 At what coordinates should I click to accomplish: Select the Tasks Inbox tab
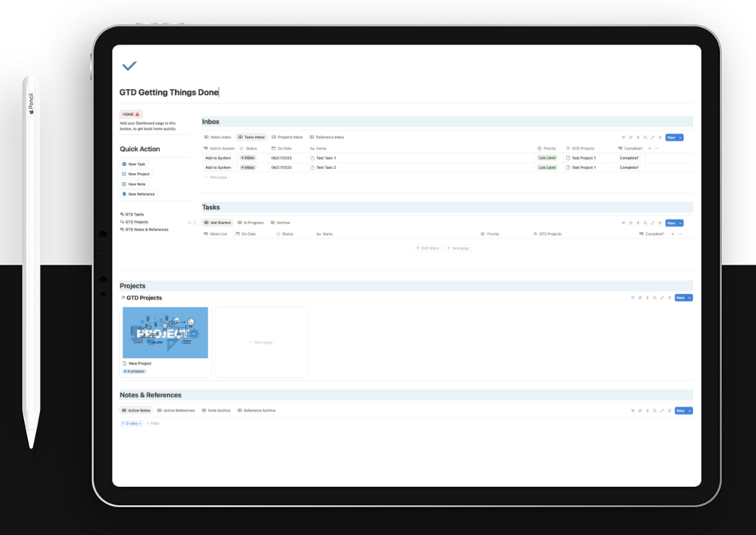(251, 137)
